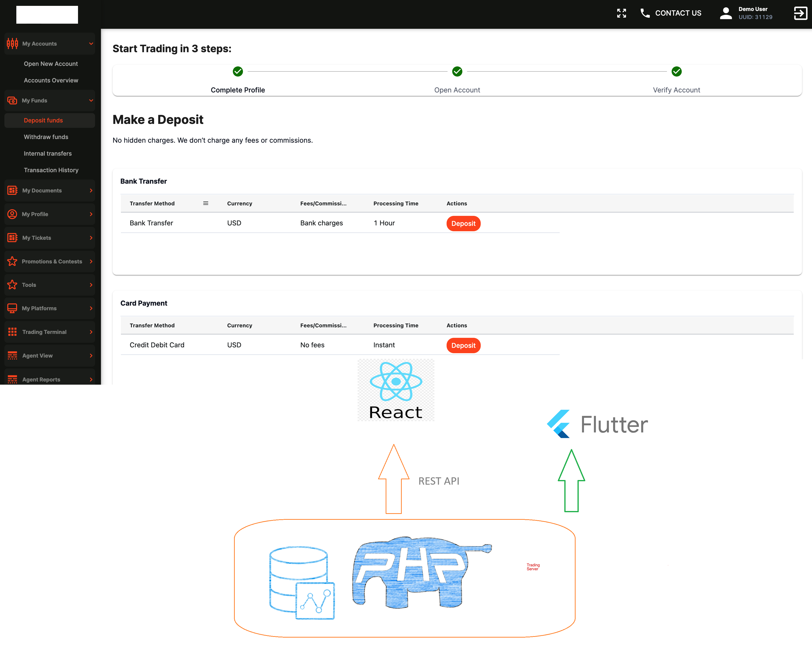Open Transaction History from sidebar
The width and height of the screenshot is (812, 661).
point(51,170)
